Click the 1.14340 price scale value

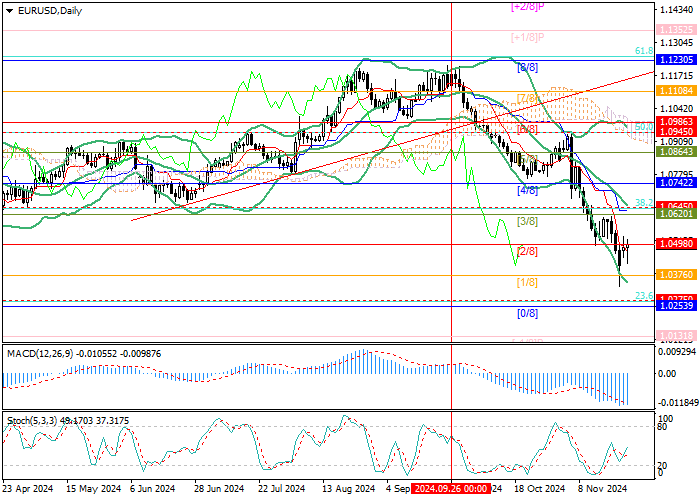[678, 10]
